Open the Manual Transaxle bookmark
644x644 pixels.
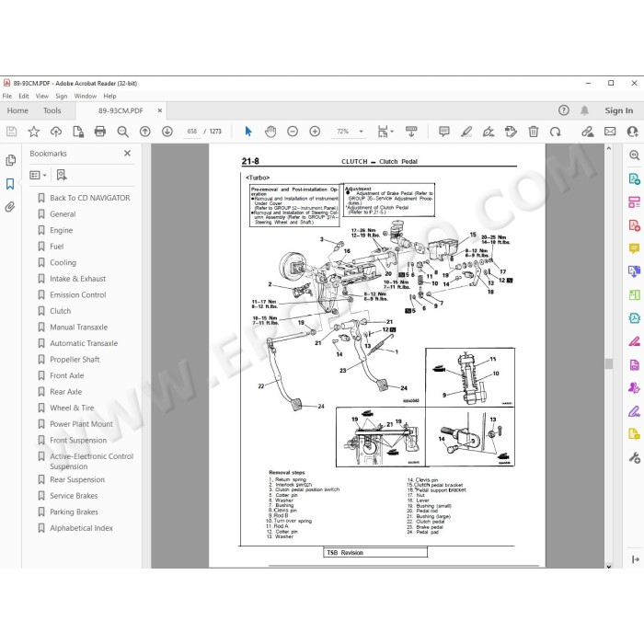[79, 328]
